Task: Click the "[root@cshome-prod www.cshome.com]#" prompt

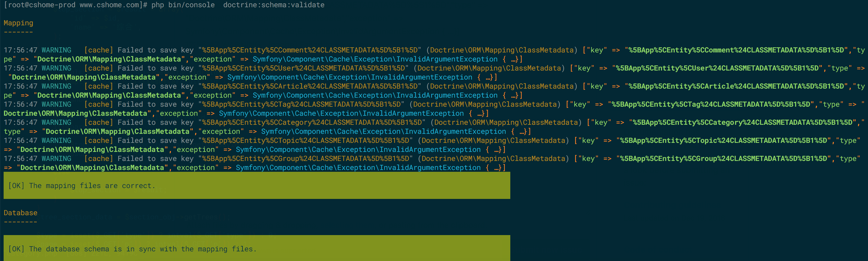Action: point(75,5)
